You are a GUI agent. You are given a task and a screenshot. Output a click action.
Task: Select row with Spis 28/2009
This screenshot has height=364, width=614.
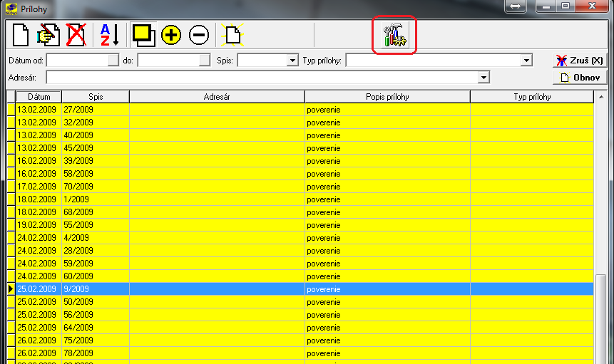[x=300, y=251]
